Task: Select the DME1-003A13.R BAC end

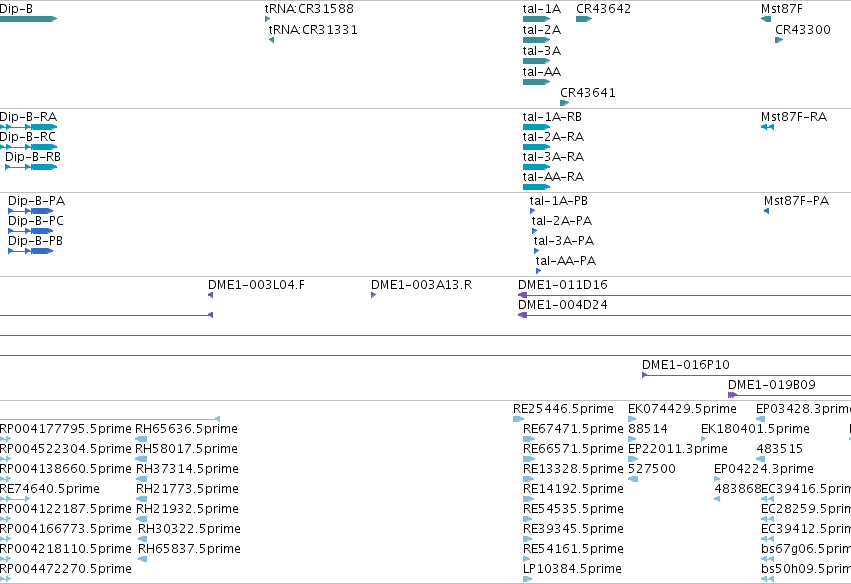Action: click(x=373, y=295)
